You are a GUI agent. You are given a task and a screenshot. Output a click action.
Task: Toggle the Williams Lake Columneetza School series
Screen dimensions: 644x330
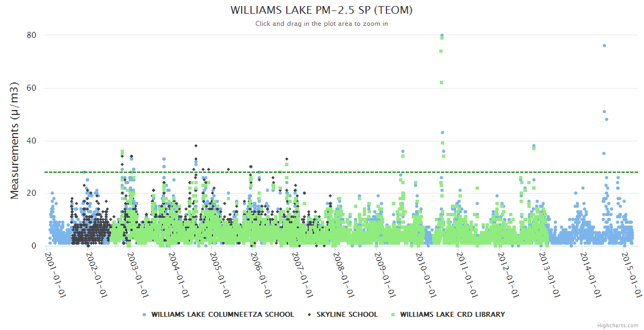[222, 315]
